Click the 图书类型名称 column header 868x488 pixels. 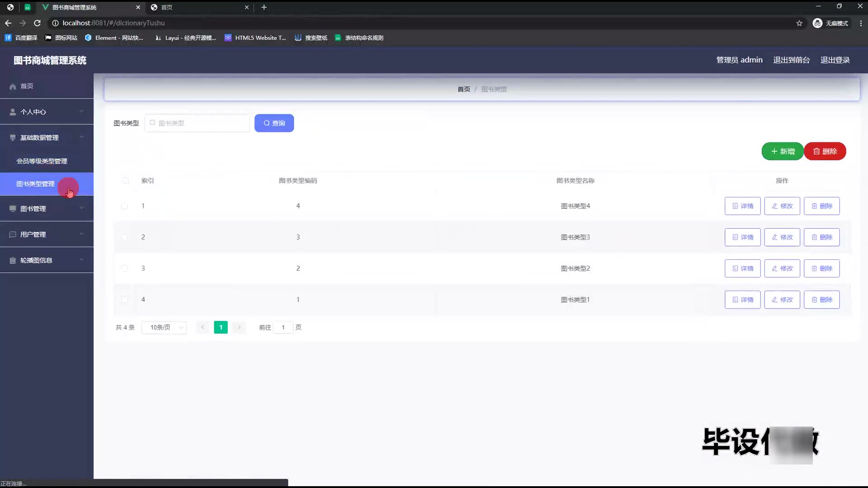coord(575,181)
